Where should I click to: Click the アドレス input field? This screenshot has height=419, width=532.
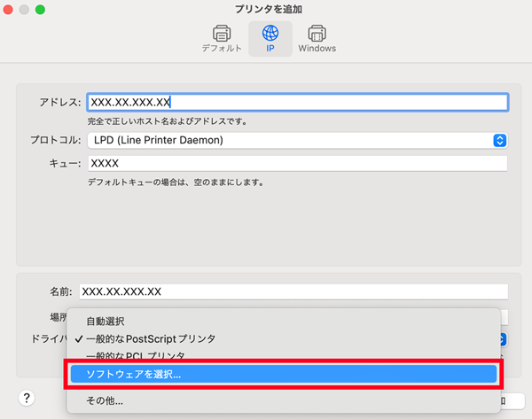tap(297, 102)
